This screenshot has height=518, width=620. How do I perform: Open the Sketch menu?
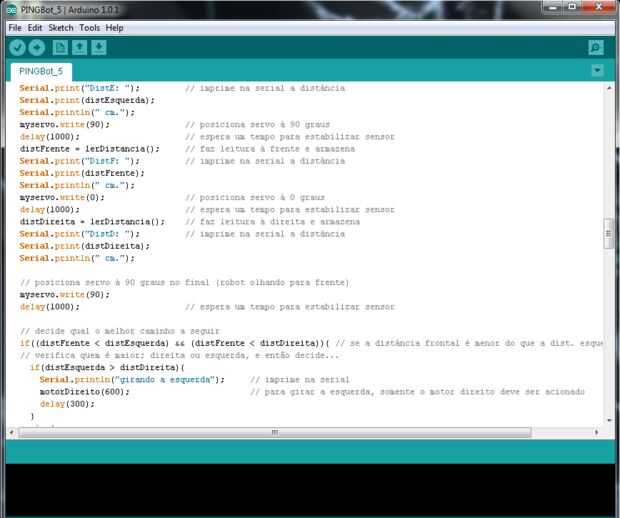click(61, 28)
